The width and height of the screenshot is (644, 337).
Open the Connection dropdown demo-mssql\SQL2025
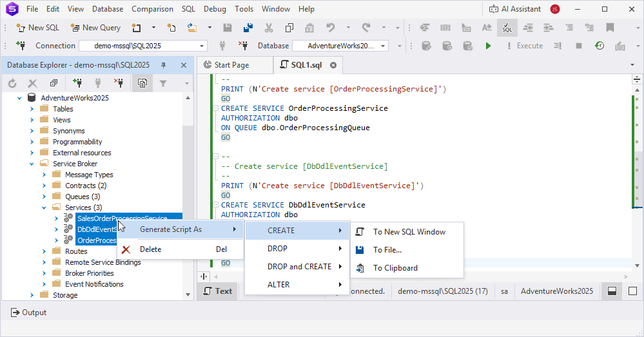coord(143,46)
